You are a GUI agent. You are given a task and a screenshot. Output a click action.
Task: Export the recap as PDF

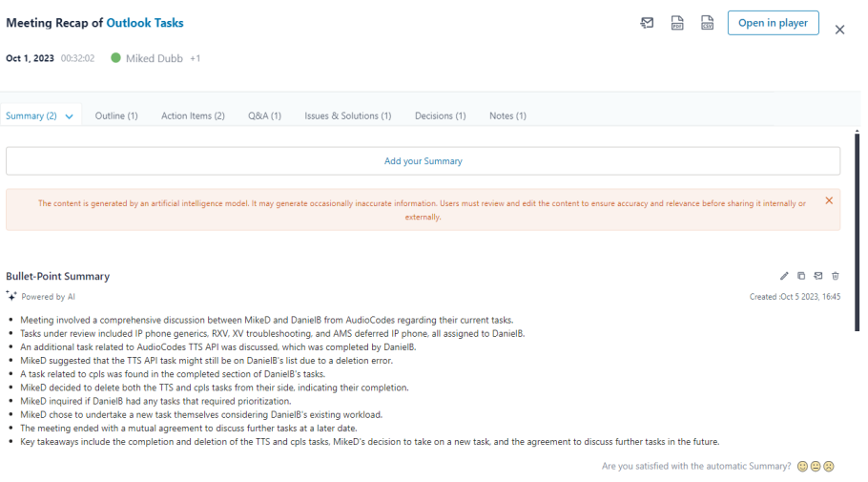click(x=677, y=23)
